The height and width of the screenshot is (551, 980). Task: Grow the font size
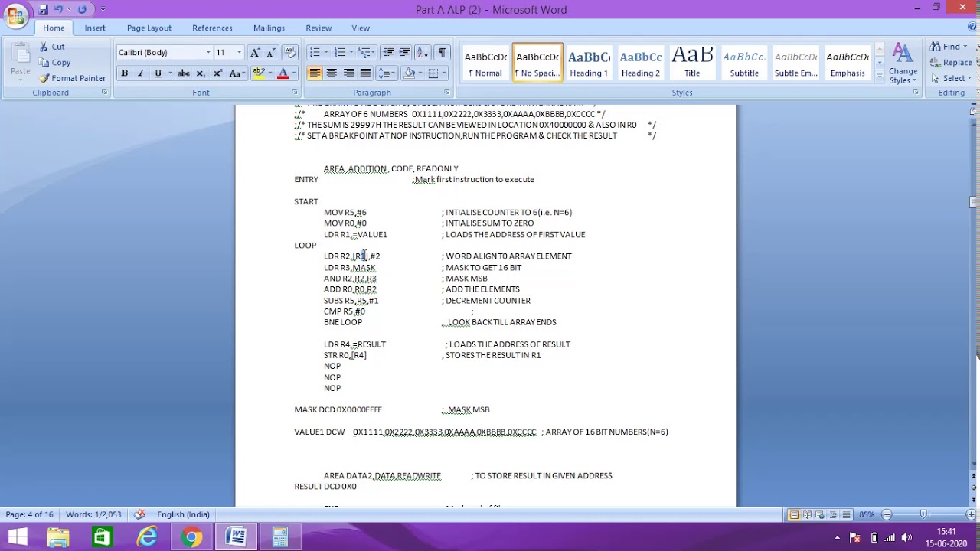255,53
